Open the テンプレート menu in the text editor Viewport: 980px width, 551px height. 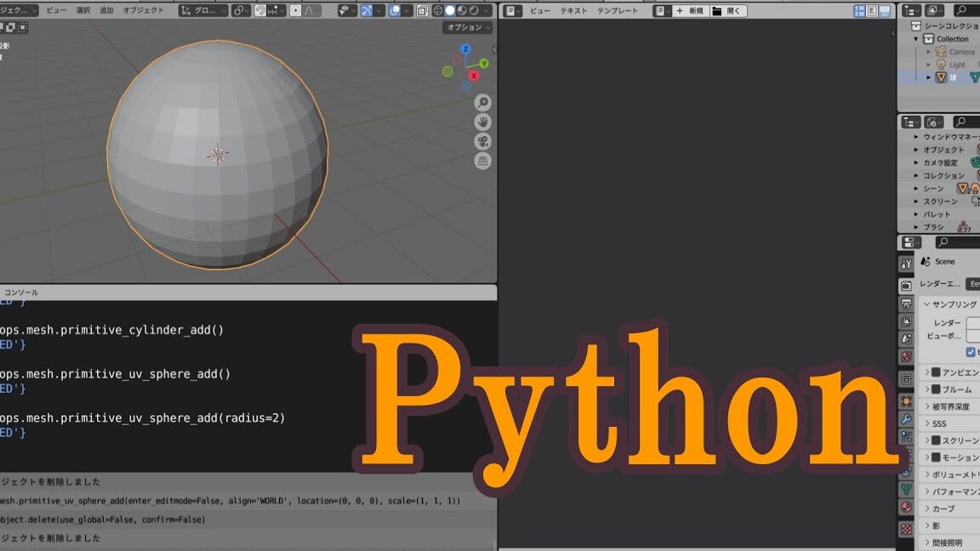coord(618,11)
